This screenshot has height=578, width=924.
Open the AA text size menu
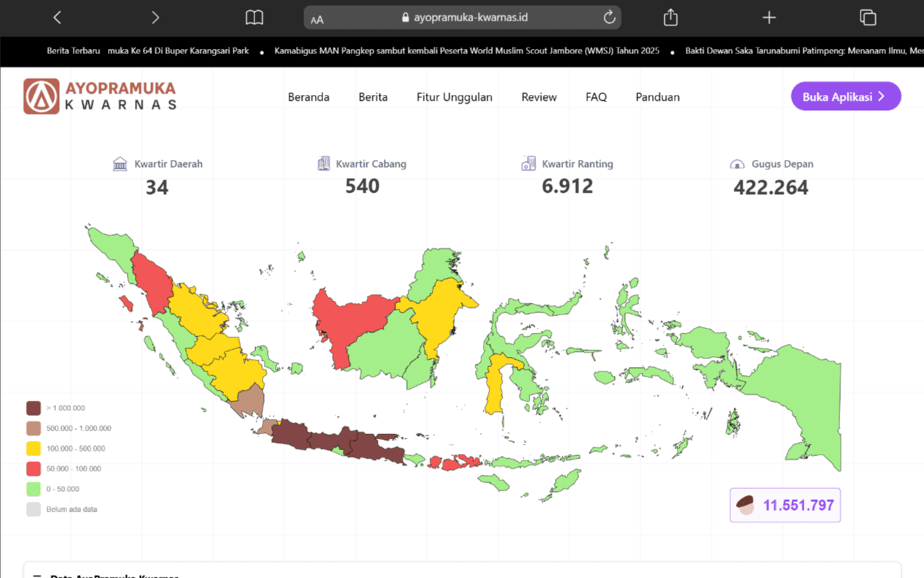(316, 18)
